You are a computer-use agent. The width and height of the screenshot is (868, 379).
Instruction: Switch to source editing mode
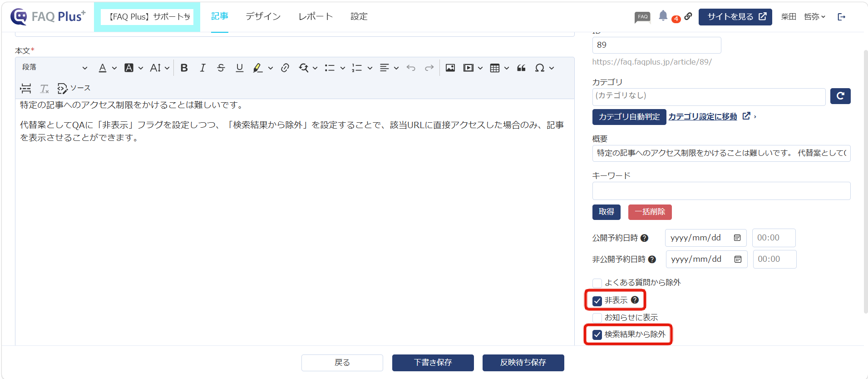(74, 88)
